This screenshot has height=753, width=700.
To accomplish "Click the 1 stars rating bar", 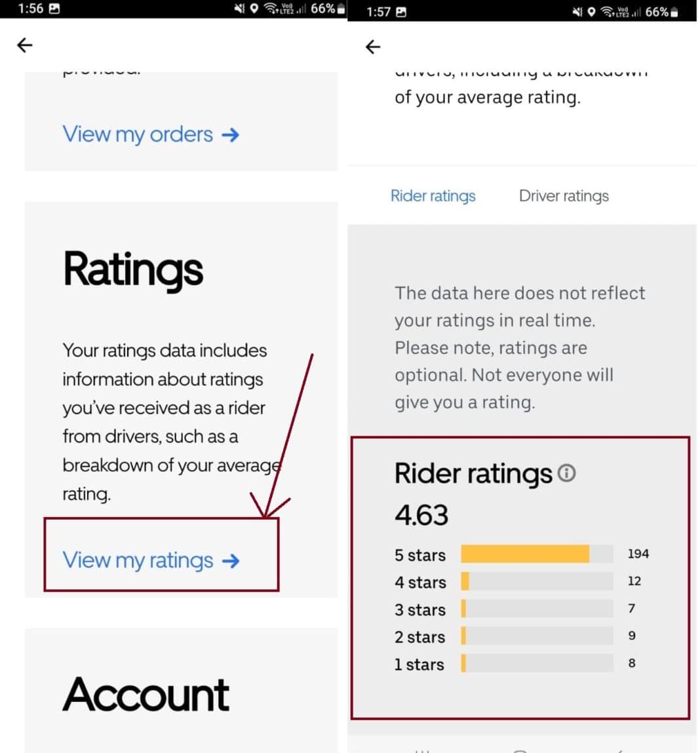I will (x=537, y=663).
